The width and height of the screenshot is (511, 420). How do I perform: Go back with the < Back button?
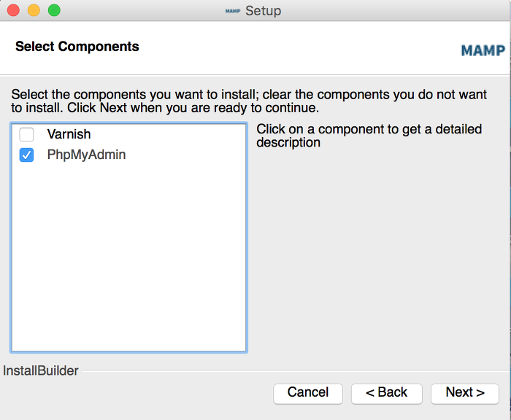pos(386,394)
